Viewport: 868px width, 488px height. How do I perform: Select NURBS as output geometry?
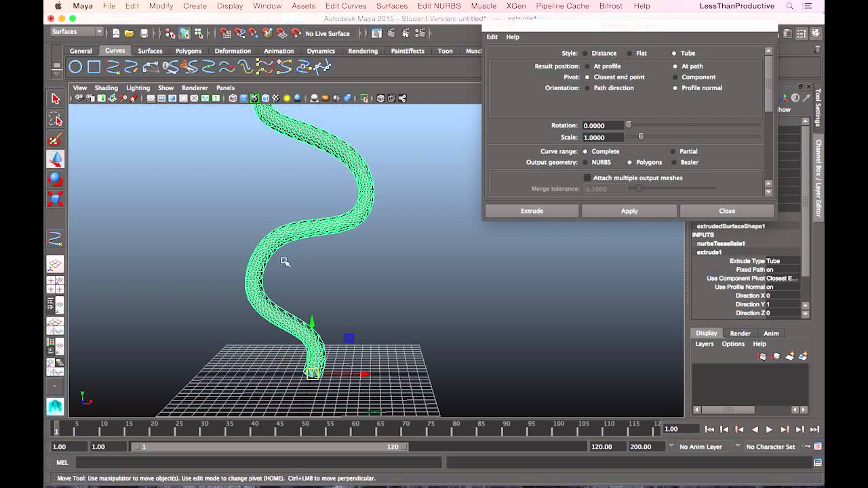(x=585, y=163)
